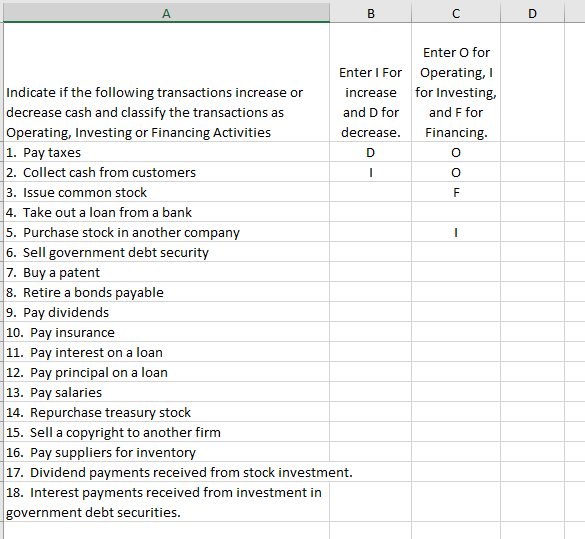This screenshot has width=585, height=539.
Task: Select the 'I' answer for Purchase stock row
Action: pos(456,232)
